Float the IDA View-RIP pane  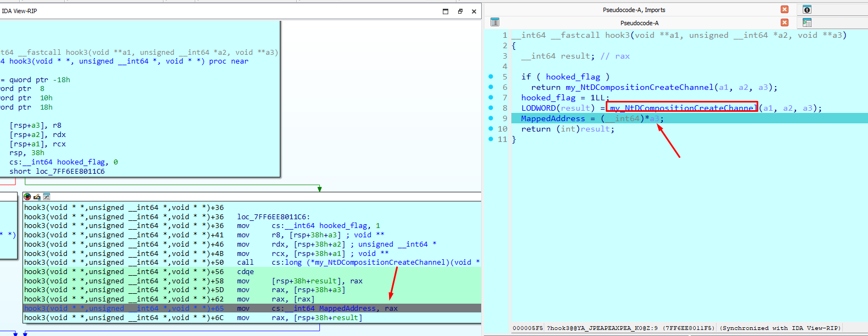point(460,11)
